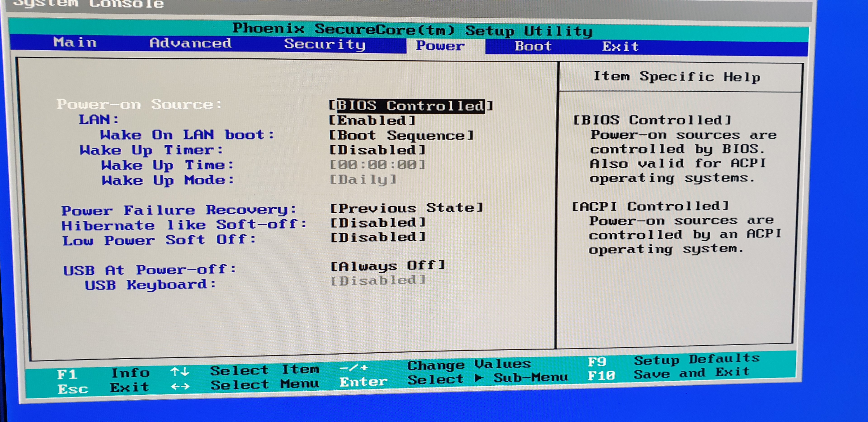The image size is (868, 422).
Task: Click the up-down arrows Select Item icon
Action: pos(180,372)
